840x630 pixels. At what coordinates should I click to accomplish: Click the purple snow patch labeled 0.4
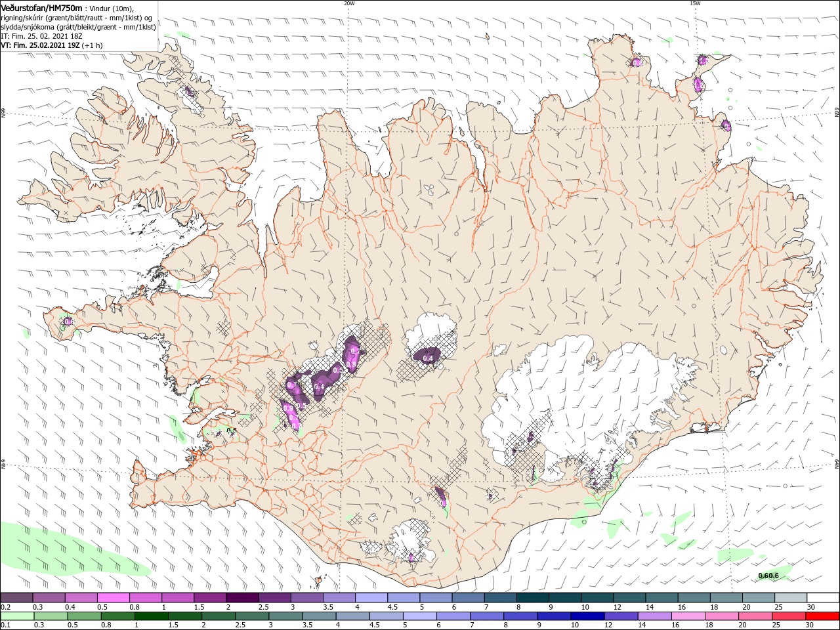point(427,356)
